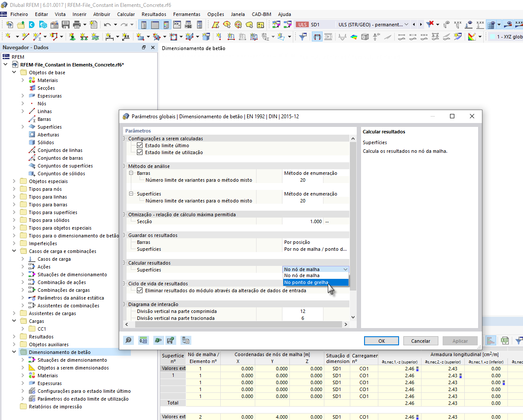The width and height of the screenshot is (523, 420).
Task: Click the script manager icon
Action: coord(188,24)
